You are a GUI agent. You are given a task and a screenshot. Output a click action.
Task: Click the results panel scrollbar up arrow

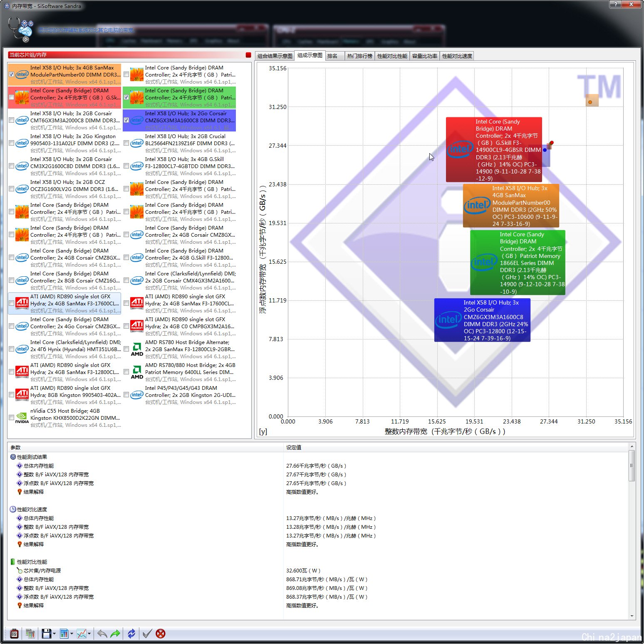632,446
